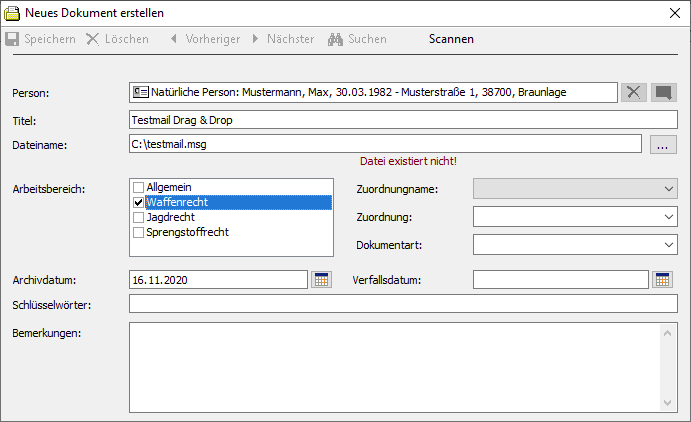The image size is (691, 422).
Task: Go to Vorheriger record arrow
Action: pyautogui.click(x=174, y=39)
